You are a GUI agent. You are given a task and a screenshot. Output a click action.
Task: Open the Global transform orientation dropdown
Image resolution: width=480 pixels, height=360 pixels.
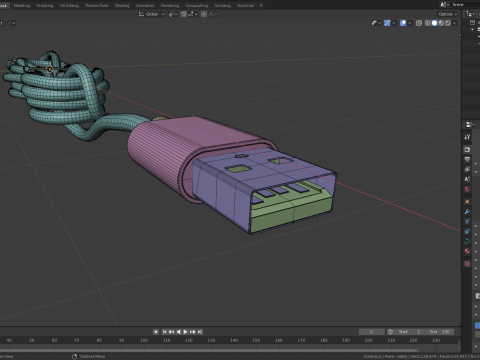pos(152,14)
